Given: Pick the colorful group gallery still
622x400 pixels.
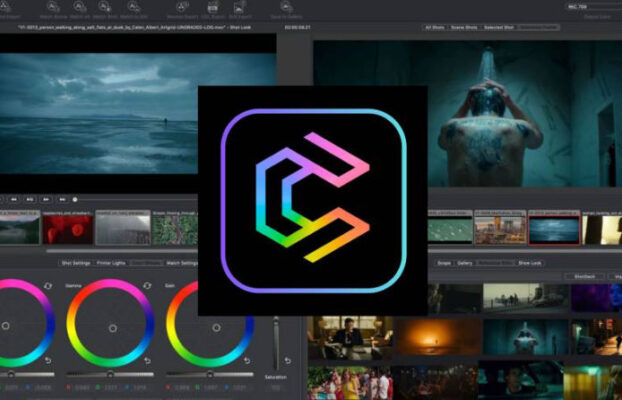Looking at the screenshot, I should click(x=350, y=383).
